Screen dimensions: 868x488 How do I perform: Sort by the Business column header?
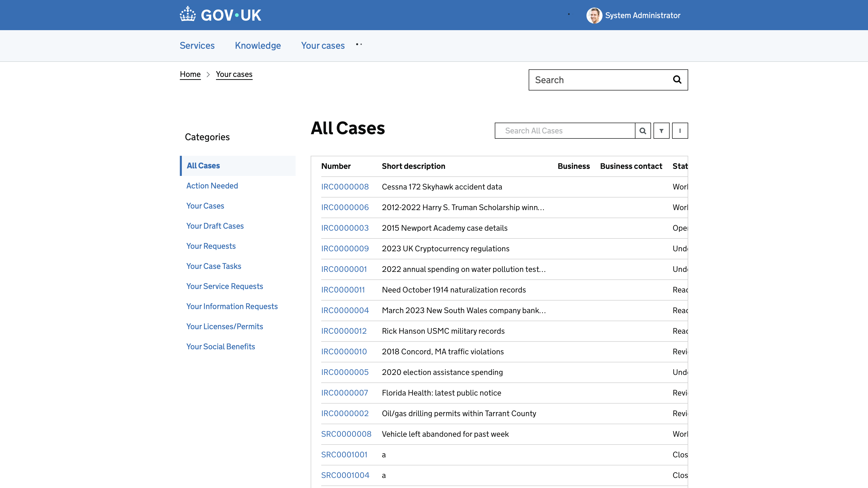(x=573, y=166)
